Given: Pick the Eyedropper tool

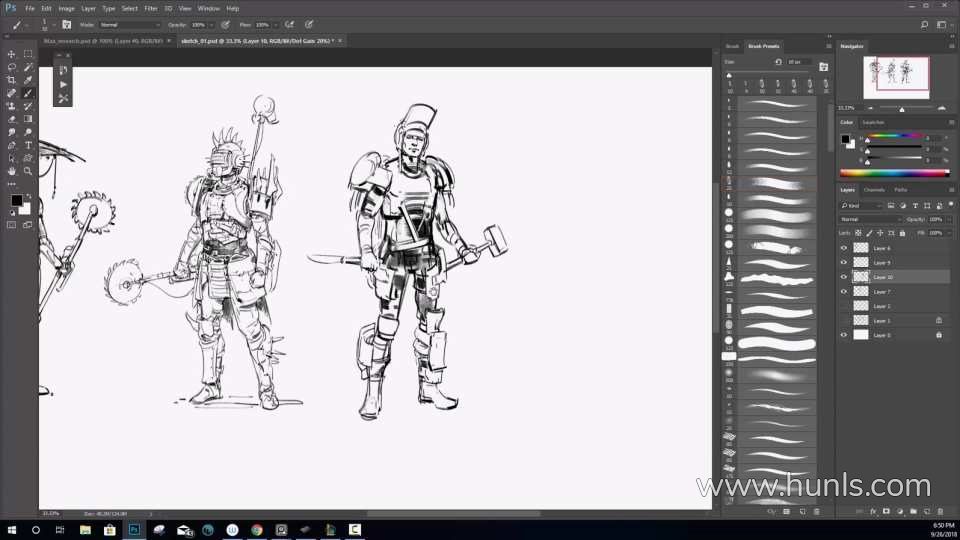Looking at the screenshot, I should click(28, 80).
